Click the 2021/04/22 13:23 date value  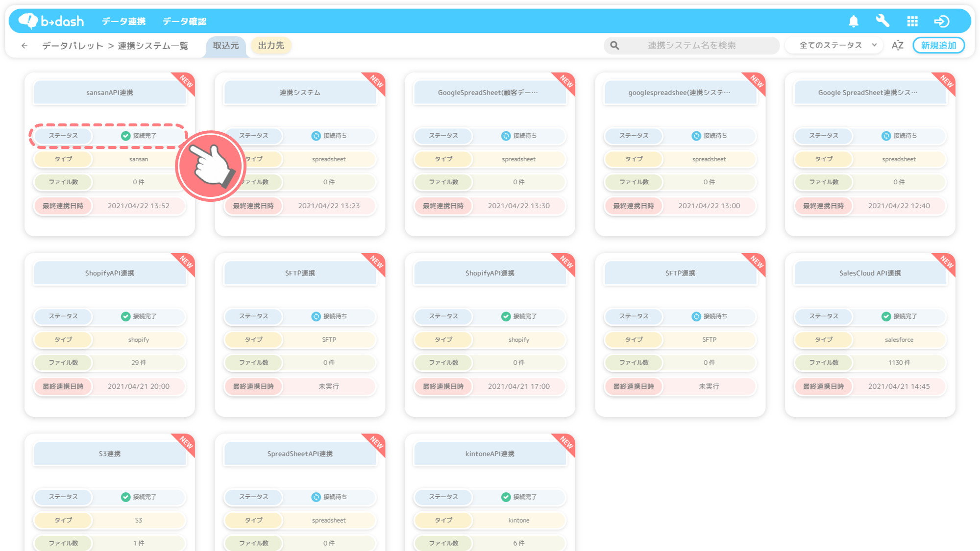tap(329, 206)
